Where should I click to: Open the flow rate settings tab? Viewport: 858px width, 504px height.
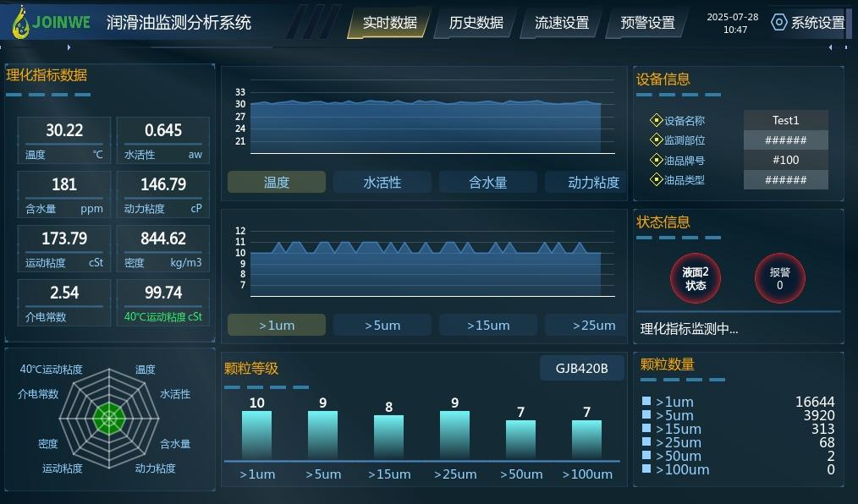(x=561, y=23)
